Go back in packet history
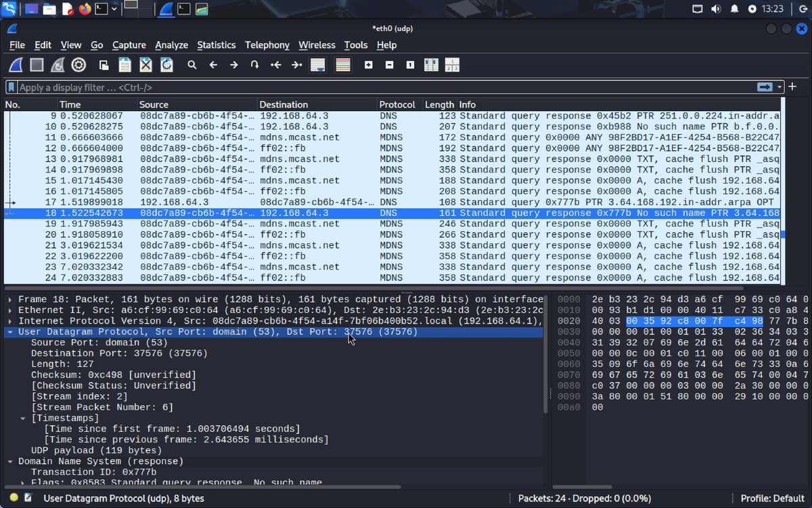Viewport: 812px width, 508px height. tap(213, 65)
